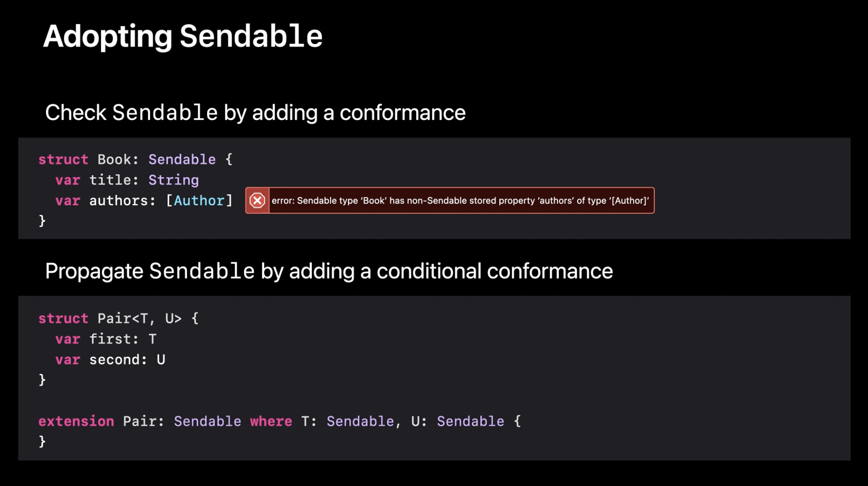868x486 pixels.
Task: Click 'struct' keyword before Book
Action: pos(63,159)
